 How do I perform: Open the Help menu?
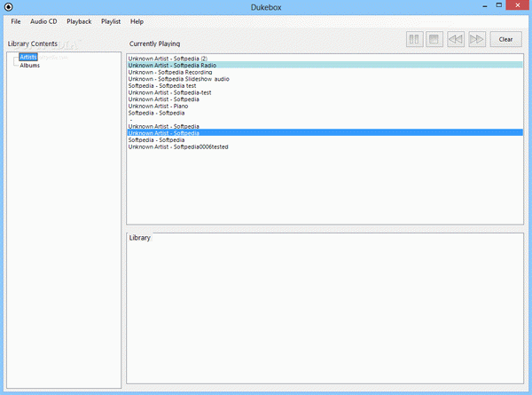(137, 21)
